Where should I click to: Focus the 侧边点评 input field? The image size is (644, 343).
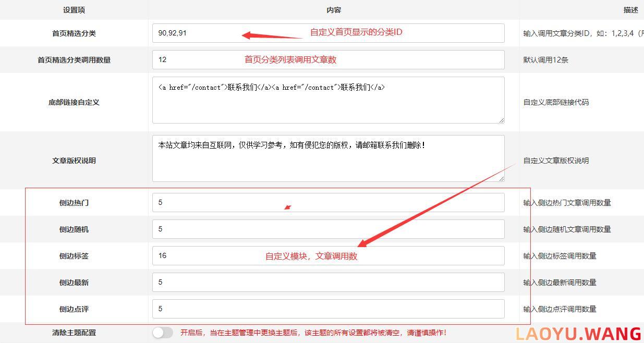(329, 309)
